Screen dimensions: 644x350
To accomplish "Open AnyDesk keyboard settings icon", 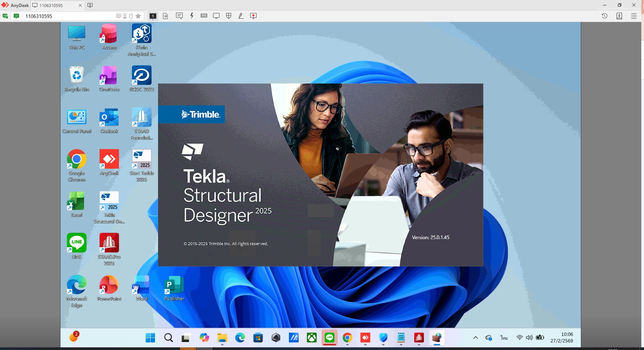I will click(x=204, y=16).
